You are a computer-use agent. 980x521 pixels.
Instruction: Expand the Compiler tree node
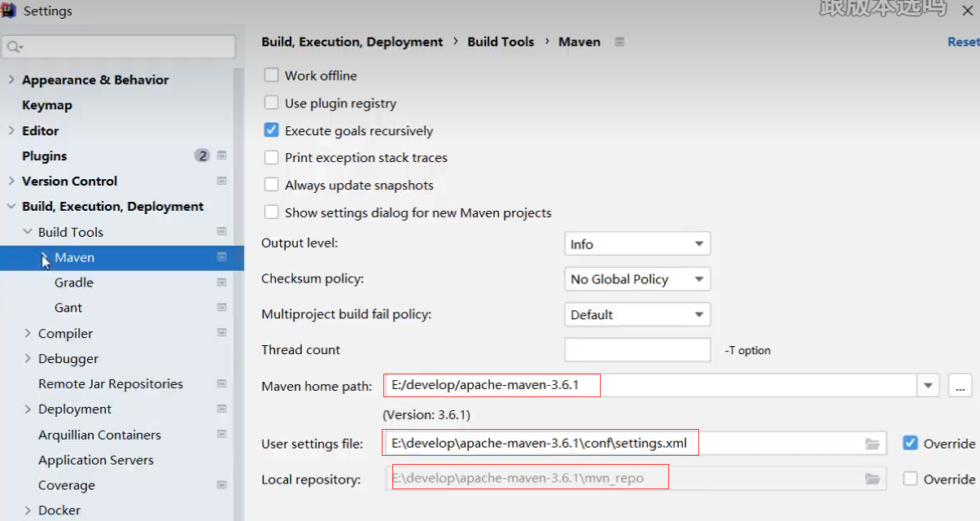(28, 333)
